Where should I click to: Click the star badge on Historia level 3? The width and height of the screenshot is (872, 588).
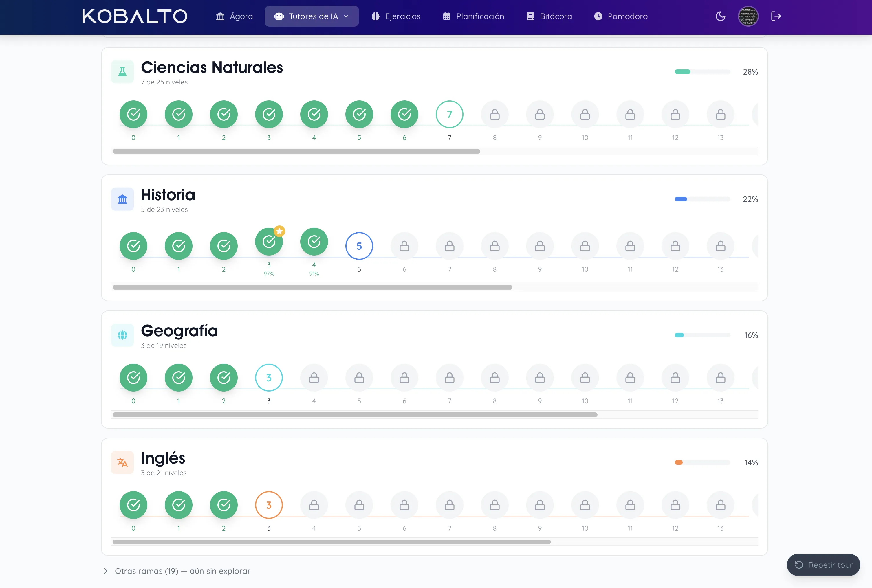279,231
